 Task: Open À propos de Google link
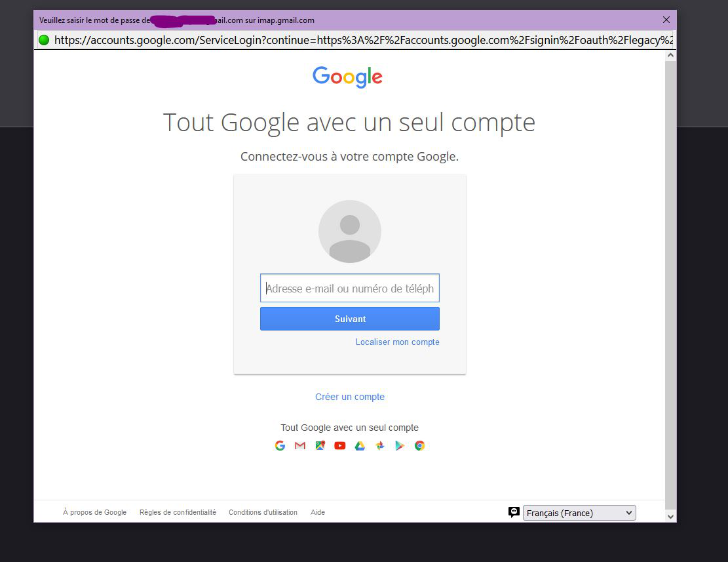pyautogui.click(x=95, y=512)
